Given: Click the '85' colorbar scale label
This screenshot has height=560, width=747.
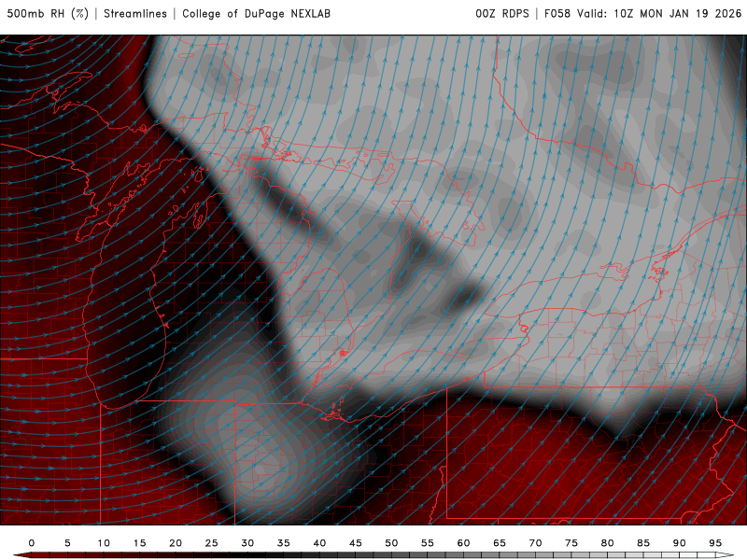Looking at the screenshot, I should coord(643,543).
